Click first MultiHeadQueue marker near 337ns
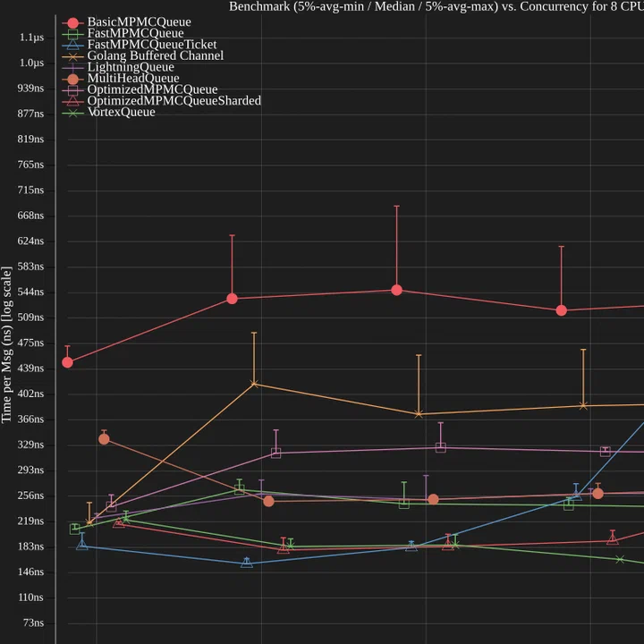Image resolution: width=644 pixels, height=644 pixels. [x=104, y=439]
